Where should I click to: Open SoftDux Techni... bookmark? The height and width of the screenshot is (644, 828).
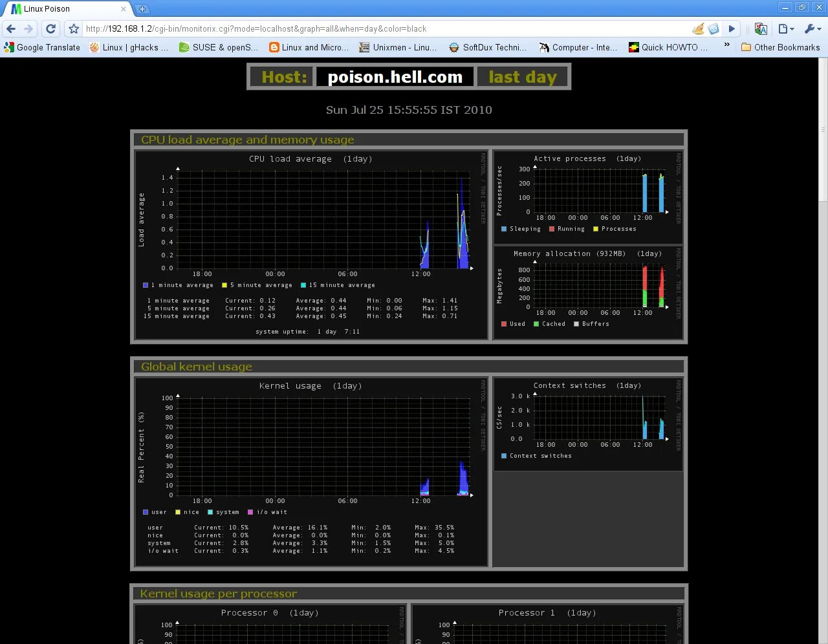[488, 47]
